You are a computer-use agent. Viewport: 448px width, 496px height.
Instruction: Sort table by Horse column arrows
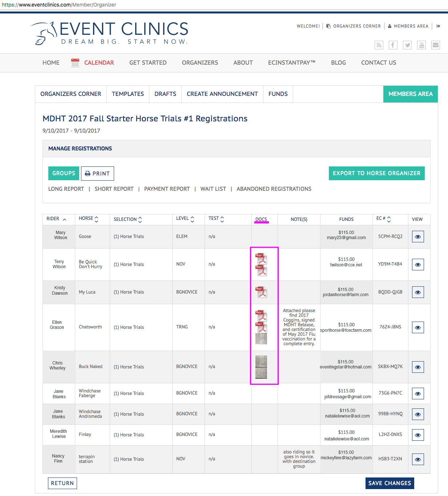[97, 219]
